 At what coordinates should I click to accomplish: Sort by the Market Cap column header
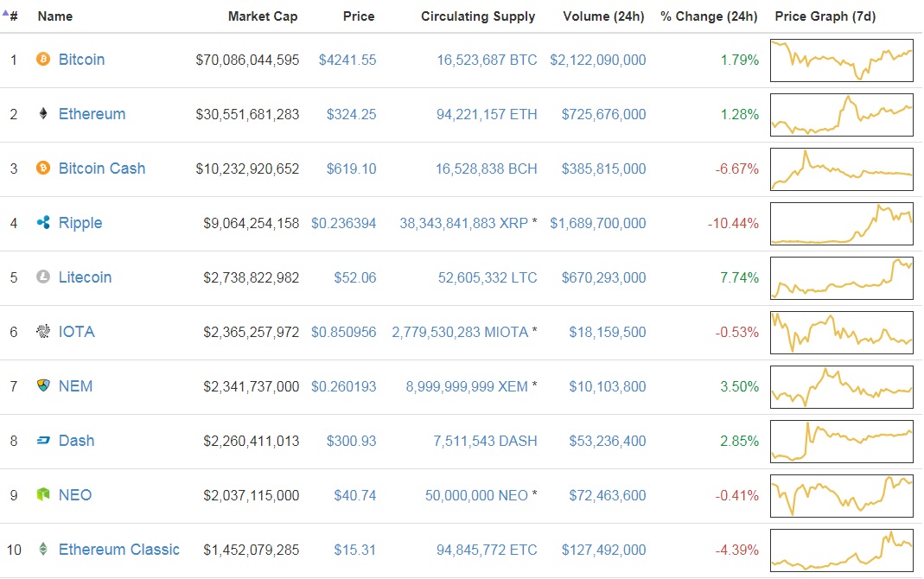tap(263, 16)
